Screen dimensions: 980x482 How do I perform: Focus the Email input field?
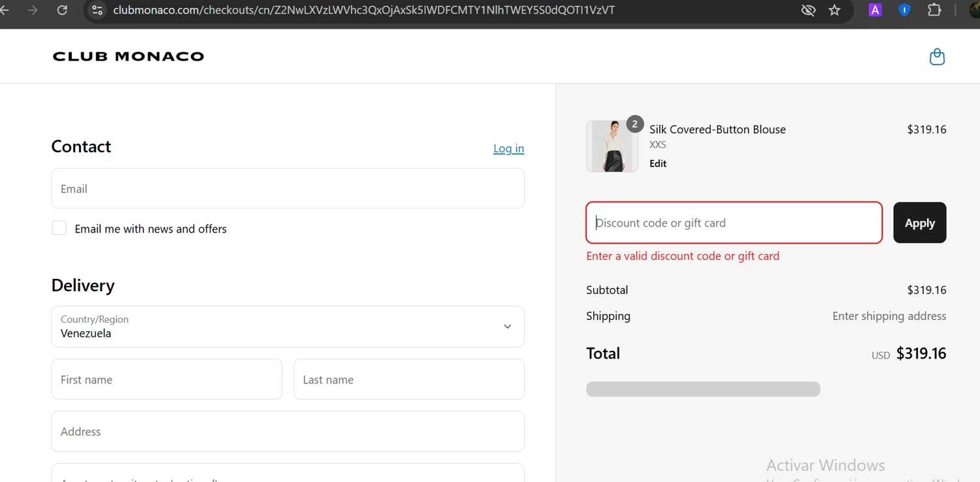[x=287, y=189]
